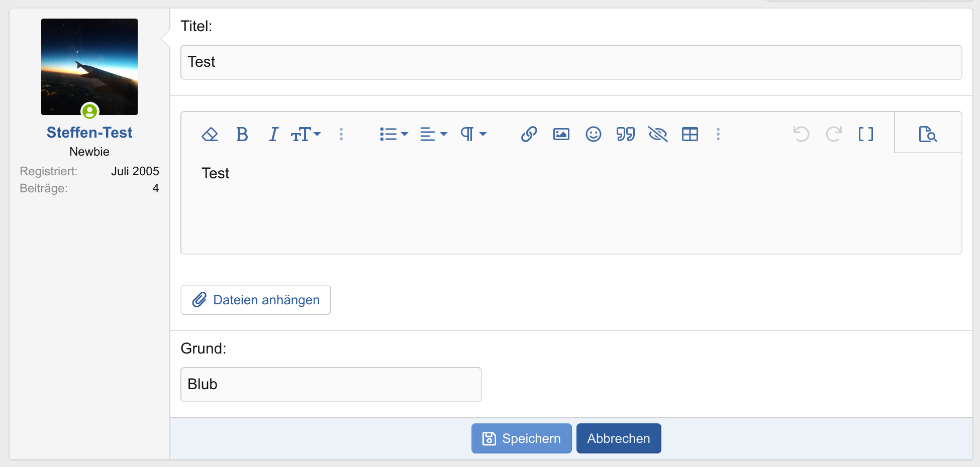Screen dimensions: 980x467
Task: Expand the list style dropdown
Action: click(x=394, y=134)
